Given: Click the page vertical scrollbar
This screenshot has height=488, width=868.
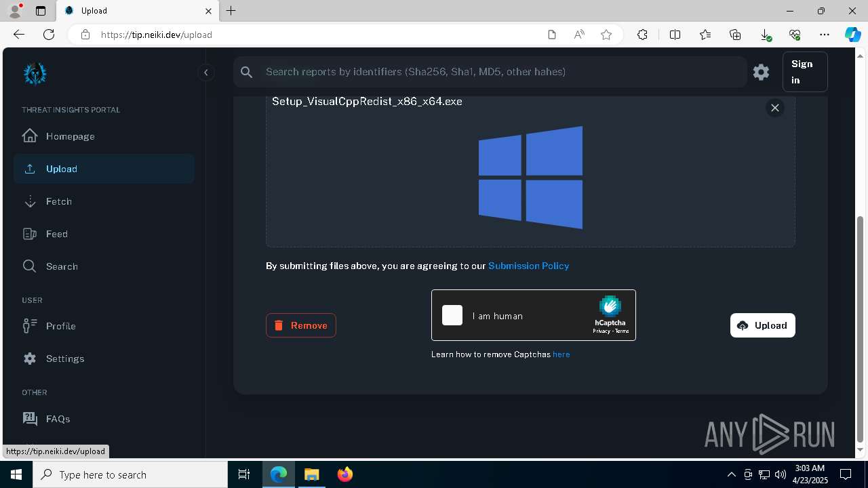Looking at the screenshot, I should [x=861, y=329].
